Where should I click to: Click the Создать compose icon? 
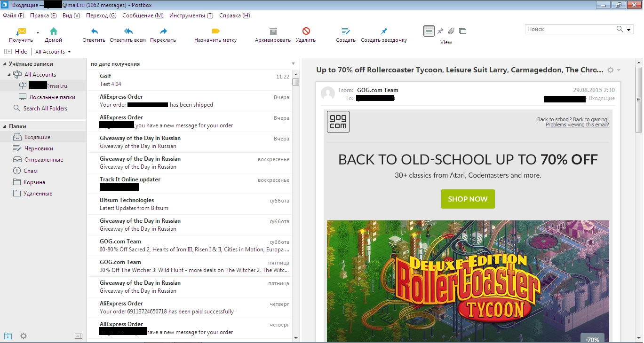coord(346,31)
